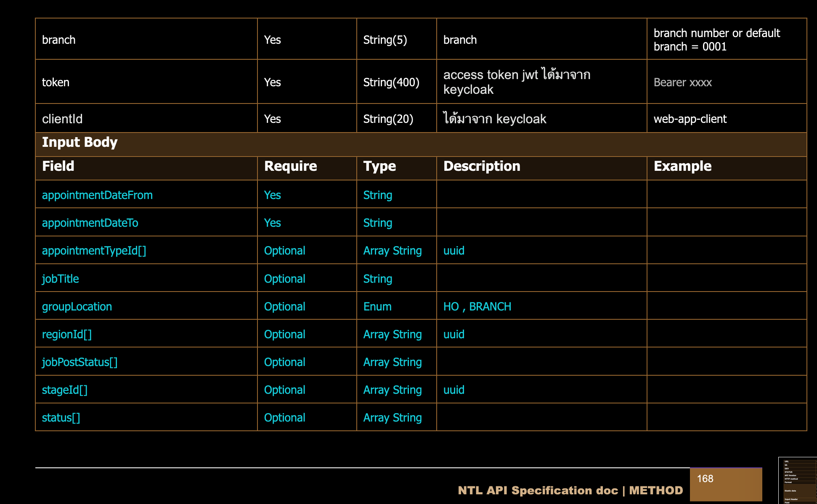Select the jobTitle field cell

coord(61,279)
